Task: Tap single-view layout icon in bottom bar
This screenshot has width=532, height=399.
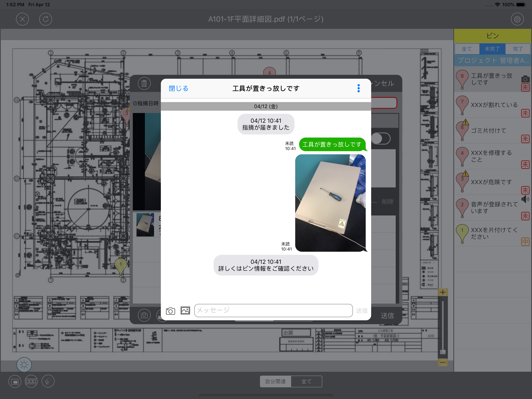Action: pos(15,381)
